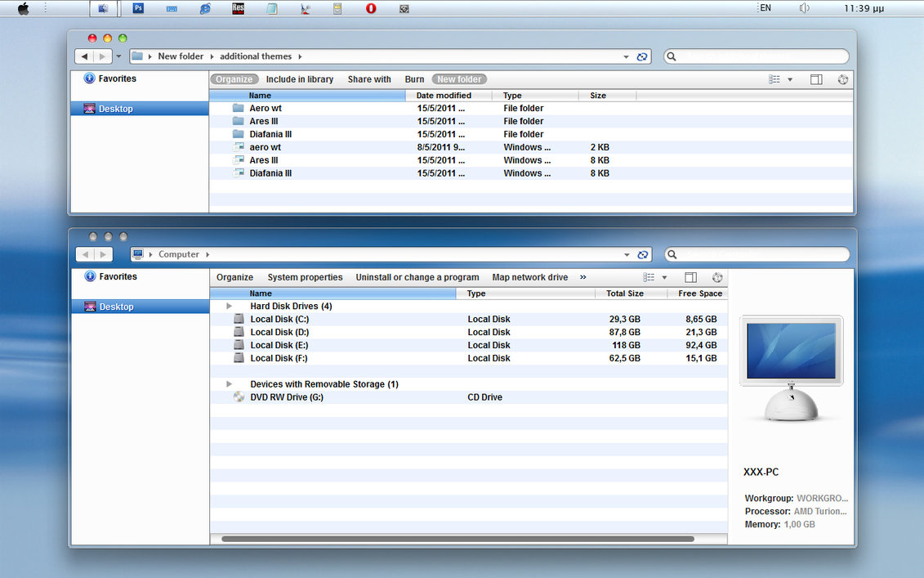
Task: Click the Local Disk (C:) drive icon
Action: (x=239, y=319)
